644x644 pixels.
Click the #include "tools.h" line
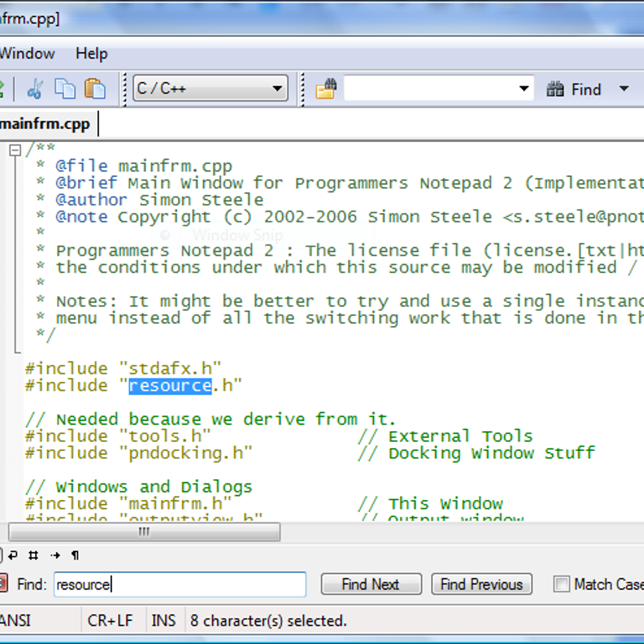point(118,436)
